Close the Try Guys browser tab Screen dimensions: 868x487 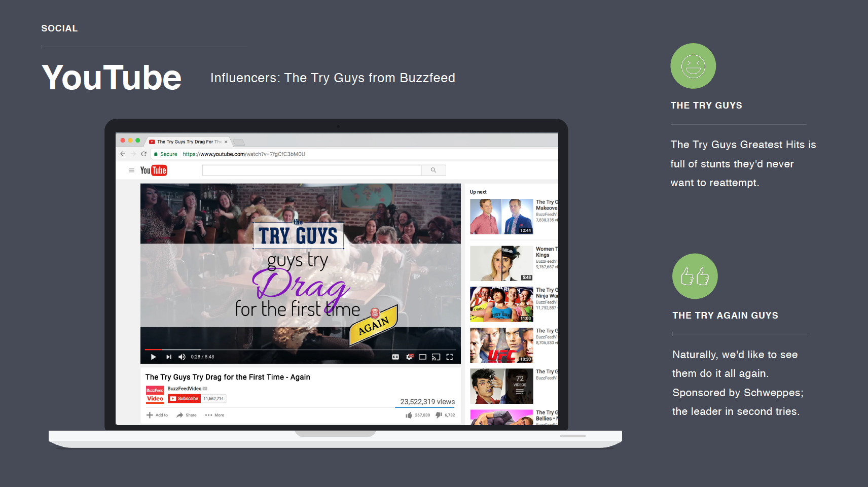pyautogui.click(x=226, y=142)
